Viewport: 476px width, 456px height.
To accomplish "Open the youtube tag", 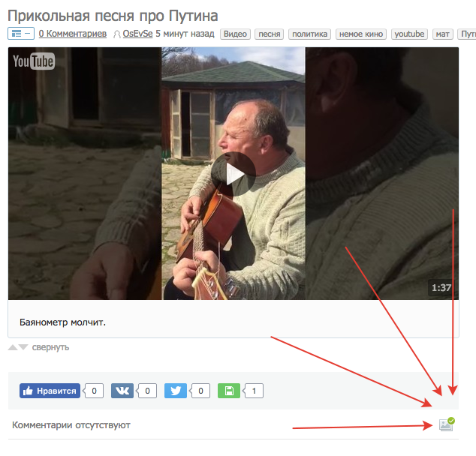I will coord(409,34).
